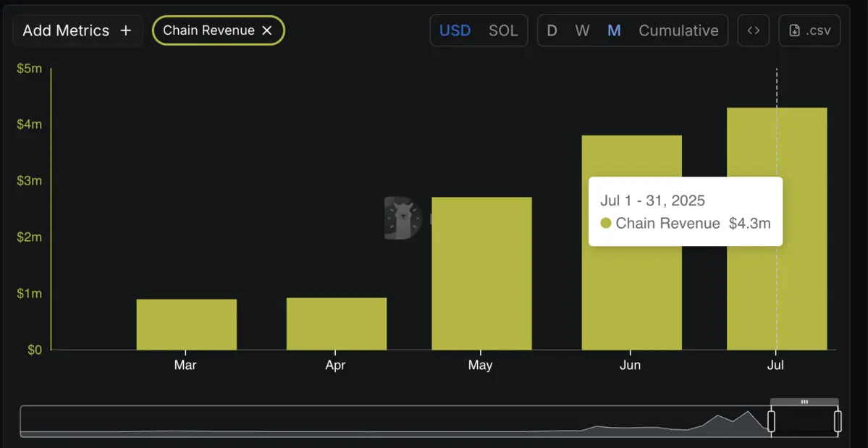Switch currency to USD
The image size is (868, 448).
[x=455, y=30]
